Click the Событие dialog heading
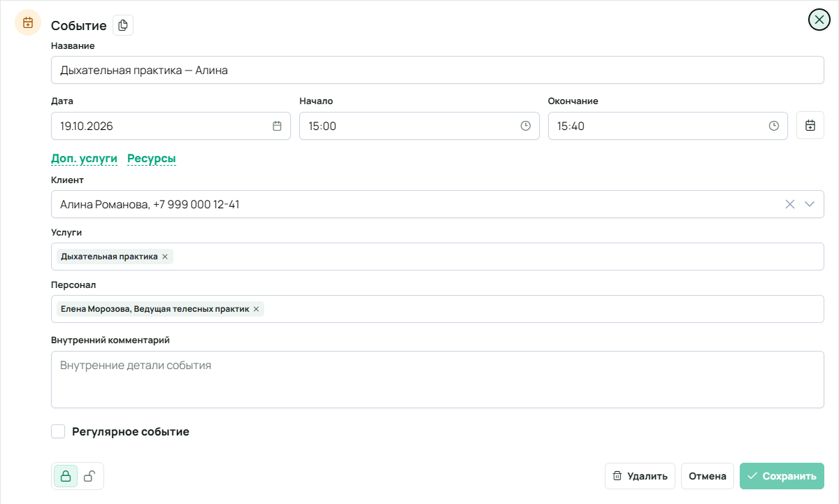Image resolution: width=839 pixels, height=504 pixels. point(79,26)
